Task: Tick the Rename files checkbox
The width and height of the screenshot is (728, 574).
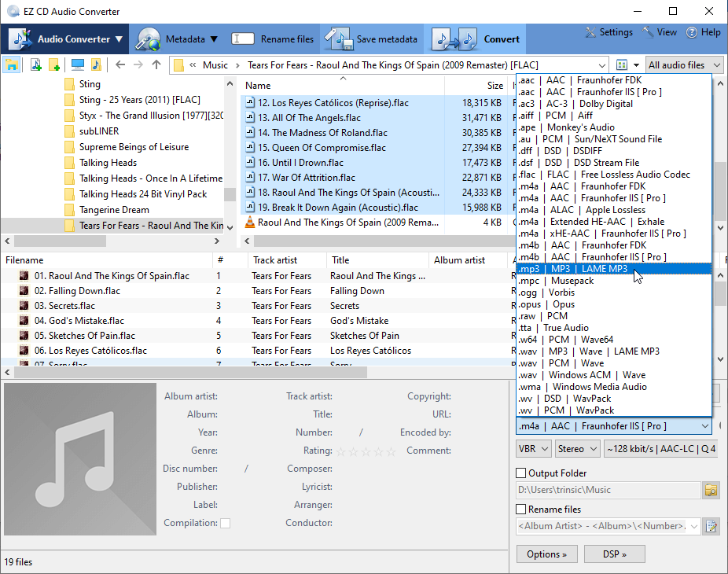Action: pos(521,510)
